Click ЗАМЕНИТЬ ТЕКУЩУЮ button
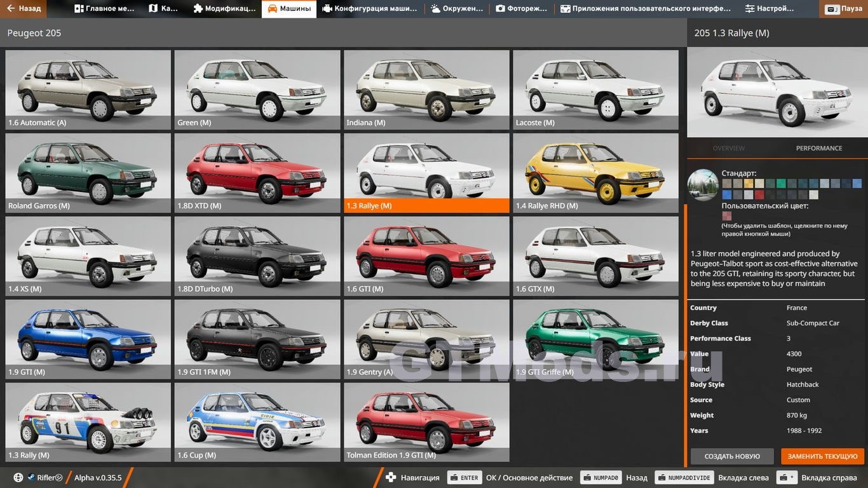This screenshot has height=488, width=868. point(823,456)
